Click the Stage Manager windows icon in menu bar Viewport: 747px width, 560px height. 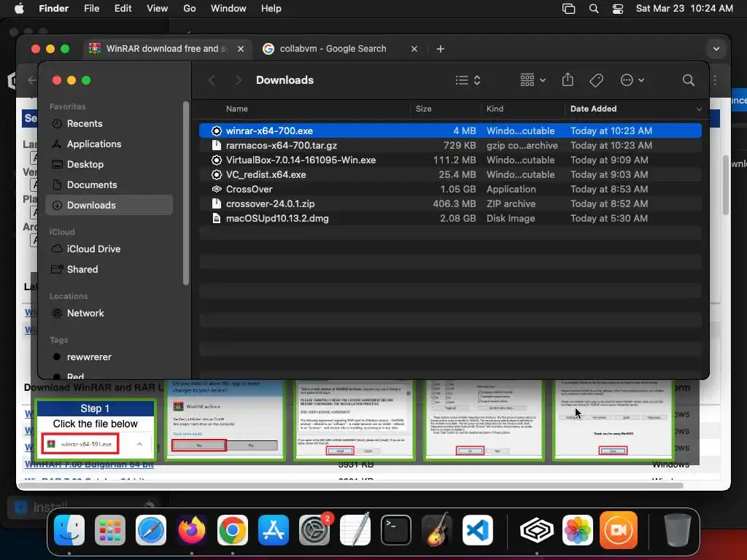568,9
